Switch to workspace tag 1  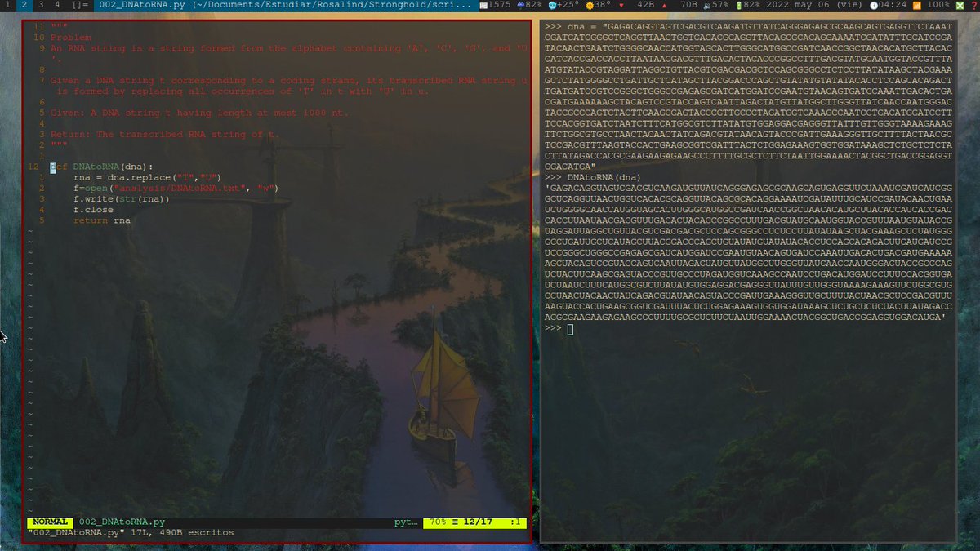point(7,5)
